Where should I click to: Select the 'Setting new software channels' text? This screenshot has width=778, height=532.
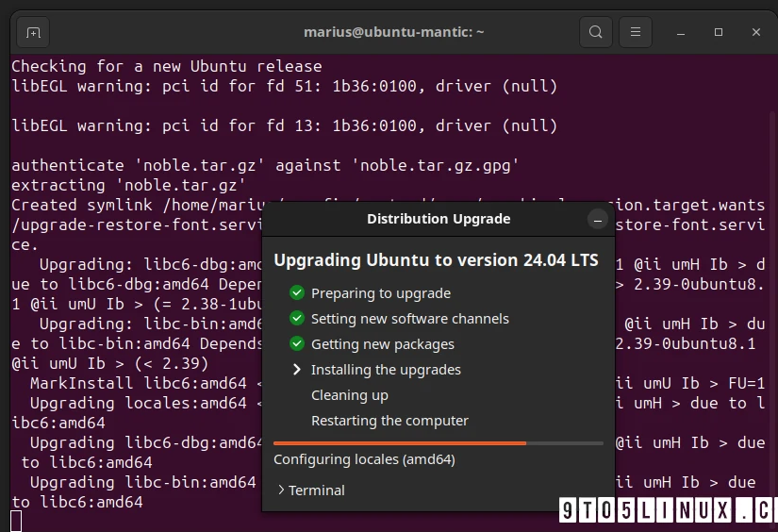click(x=410, y=319)
